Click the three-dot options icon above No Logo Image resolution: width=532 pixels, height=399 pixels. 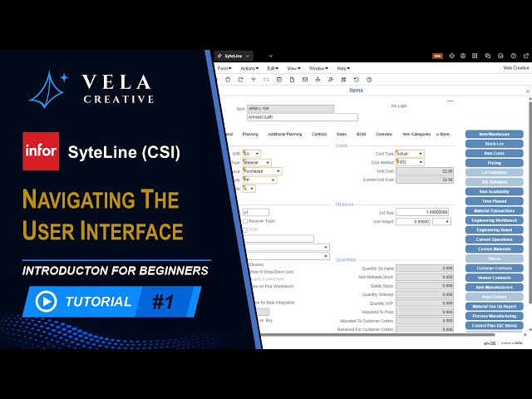pyautogui.click(x=450, y=101)
